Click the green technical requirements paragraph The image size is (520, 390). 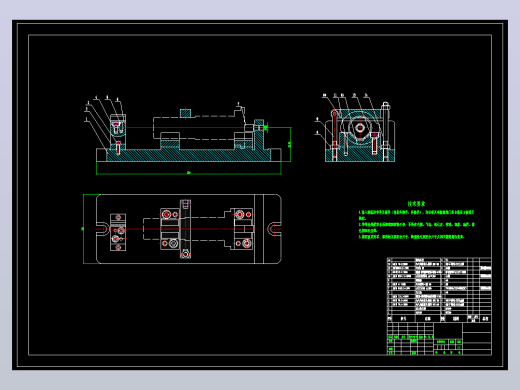pos(416,224)
